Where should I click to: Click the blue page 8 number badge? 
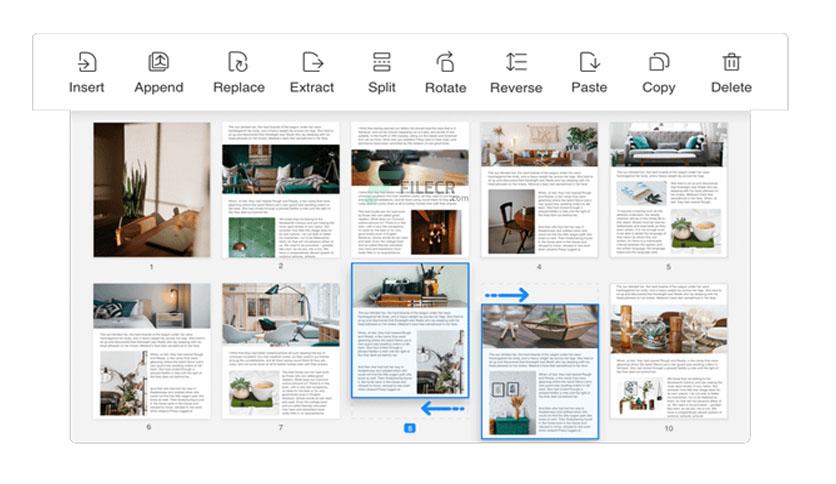point(409,428)
